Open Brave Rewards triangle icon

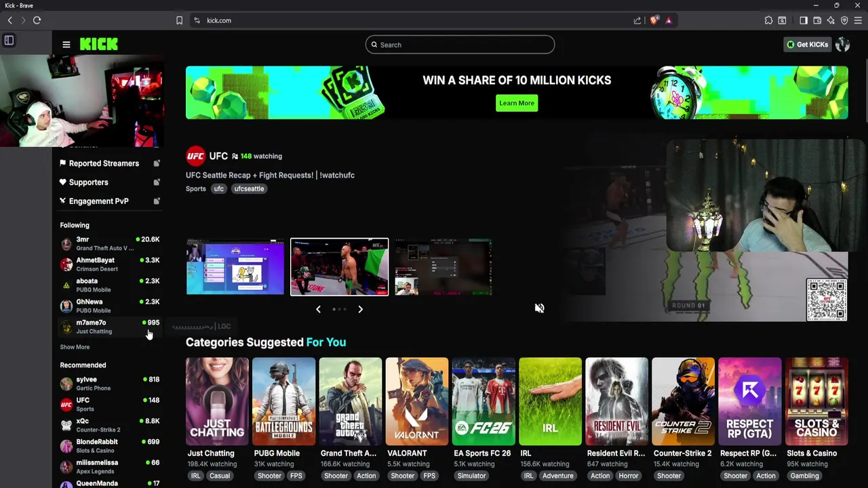point(669,20)
